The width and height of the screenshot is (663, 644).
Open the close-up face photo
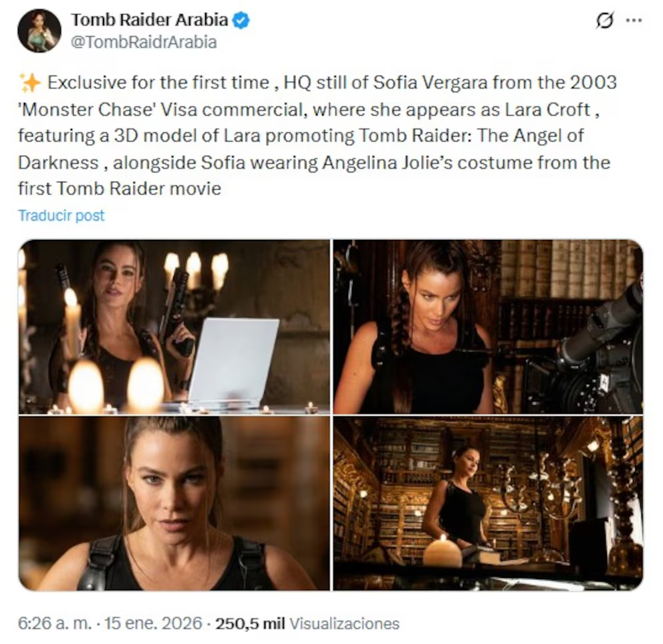tap(174, 503)
